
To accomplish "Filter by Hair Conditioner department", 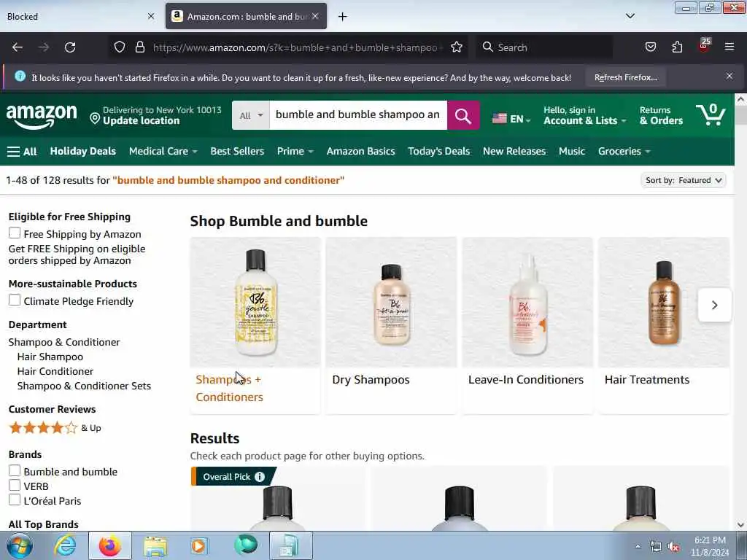I will pyautogui.click(x=55, y=371).
